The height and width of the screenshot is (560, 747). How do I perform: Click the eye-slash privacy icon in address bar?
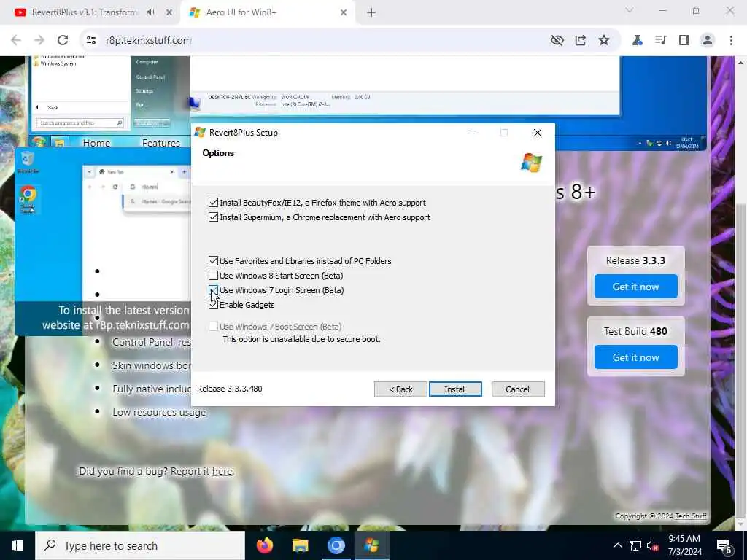(x=557, y=41)
